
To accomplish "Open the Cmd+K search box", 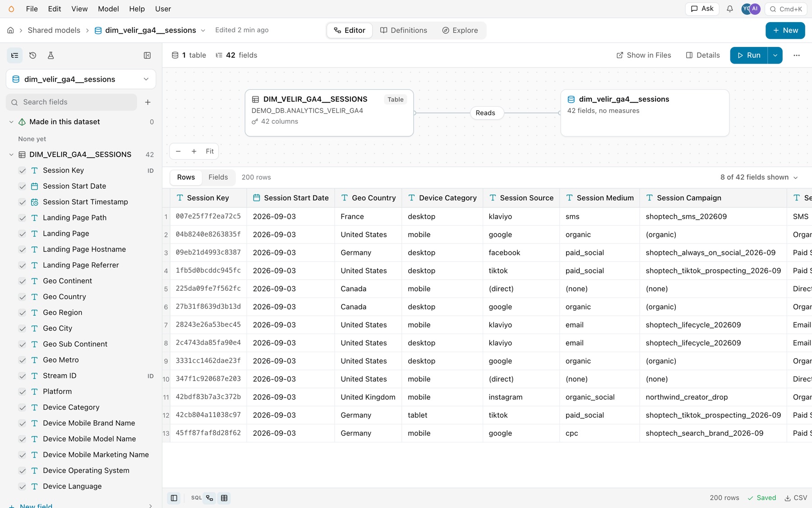I will 786,9.
